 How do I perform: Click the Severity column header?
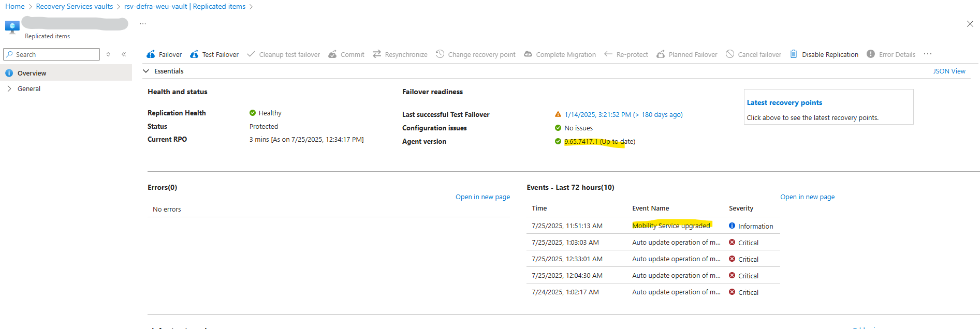(741, 208)
